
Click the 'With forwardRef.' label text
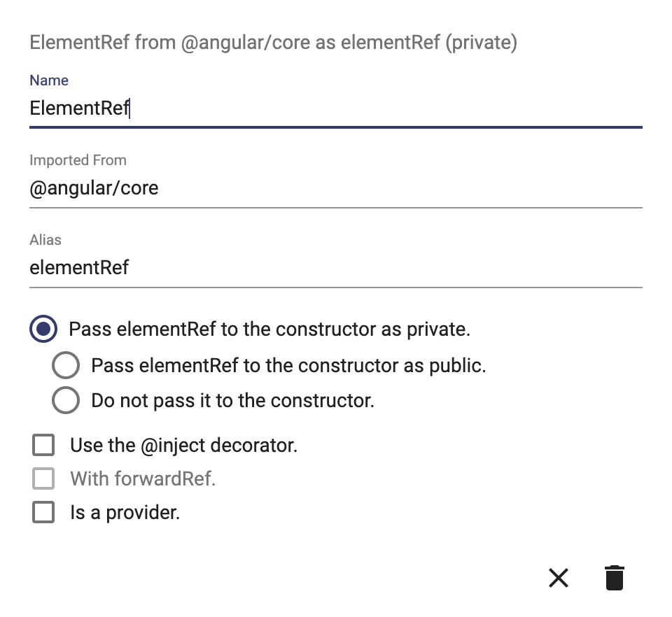(143, 478)
